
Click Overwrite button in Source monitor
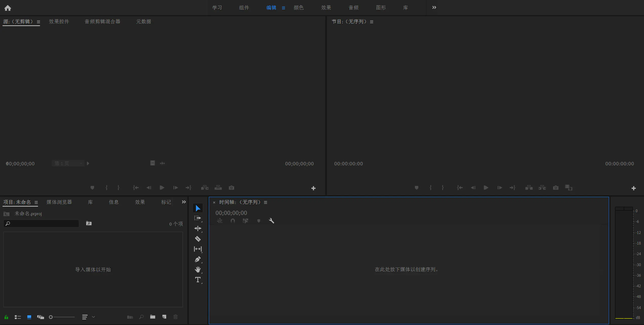pyautogui.click(x=218, y=188)
